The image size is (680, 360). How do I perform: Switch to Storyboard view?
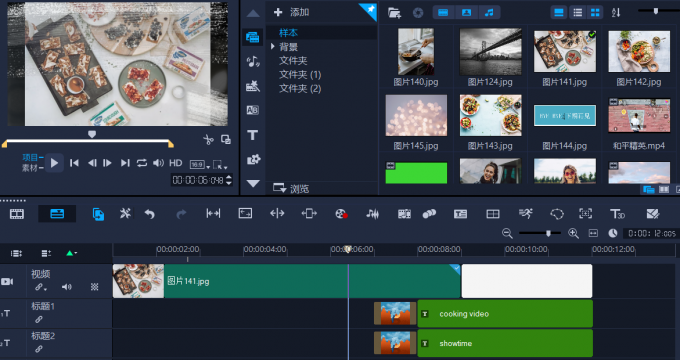tap(17, 214)
